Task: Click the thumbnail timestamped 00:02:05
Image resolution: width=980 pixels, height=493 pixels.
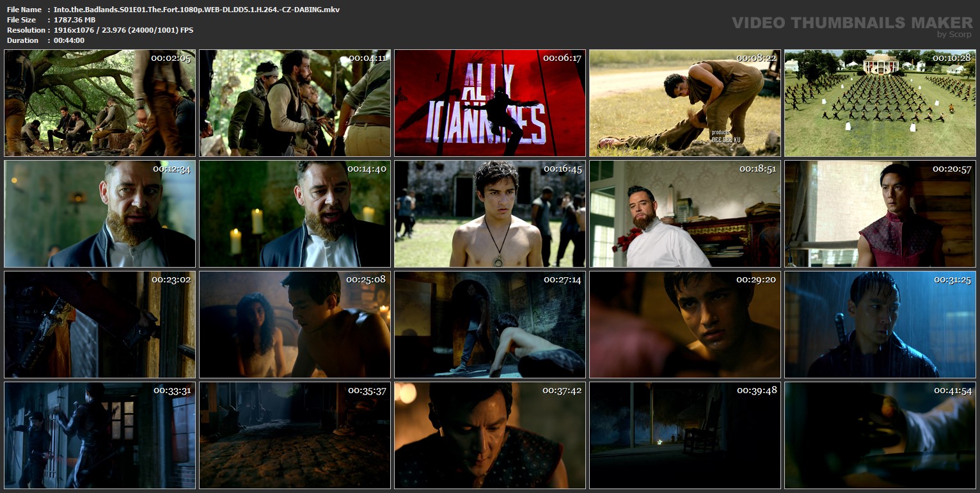Action: pos(100,103)
